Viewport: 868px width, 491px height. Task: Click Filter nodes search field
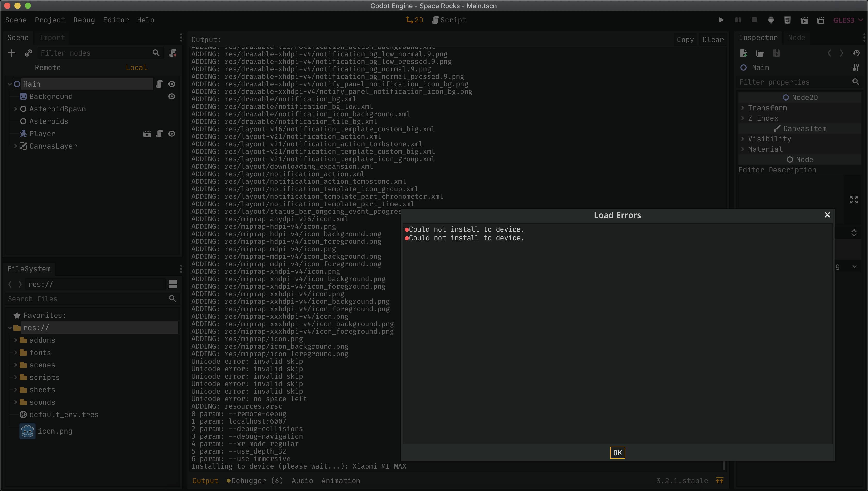click(x=100, y=53)
